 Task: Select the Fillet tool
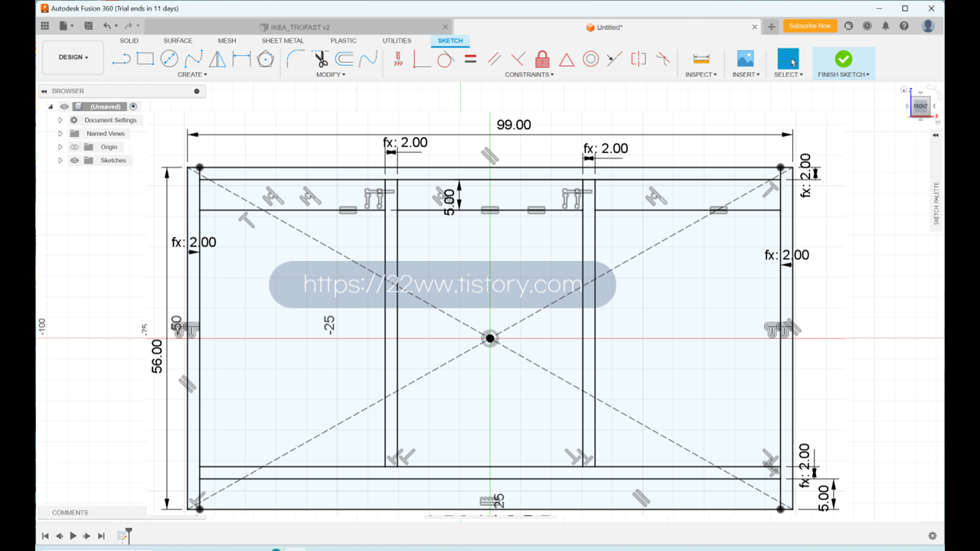[296, 59]
